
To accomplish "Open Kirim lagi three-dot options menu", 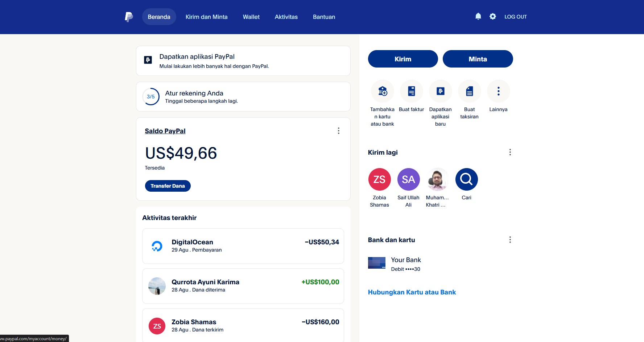I will [x=510, y=152].
